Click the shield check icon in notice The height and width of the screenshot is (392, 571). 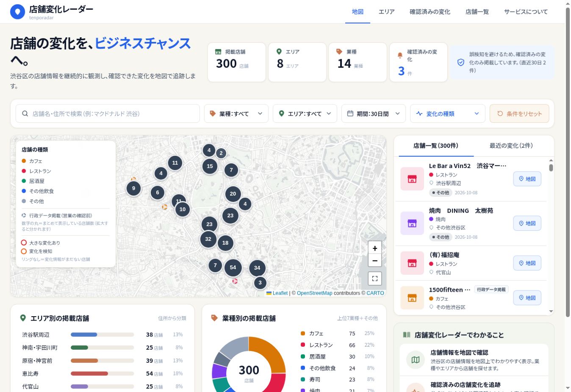pos(461,62)
